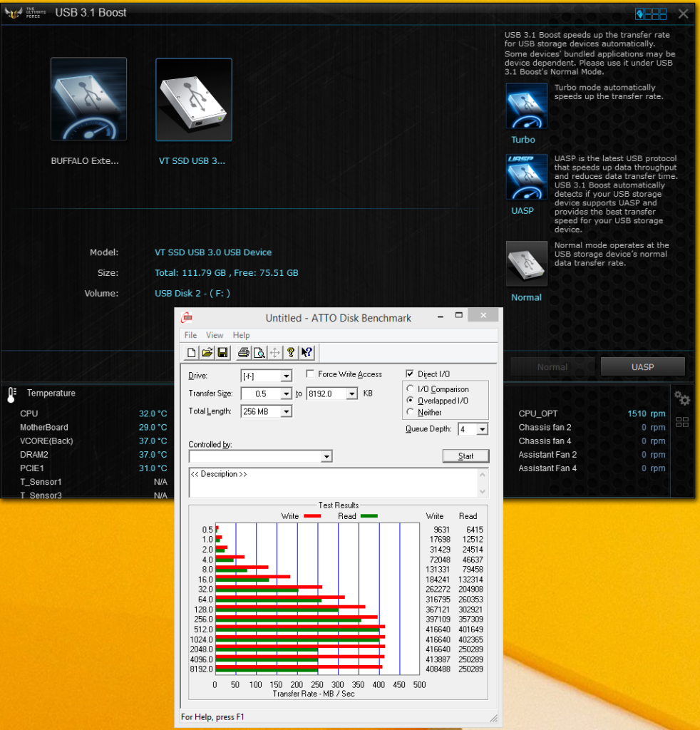Image resolution: width=700 pixels, height=730 pixels.
Task: Click the TUF logo in USB 3.1 Boost title
Action: pos(14,13)
